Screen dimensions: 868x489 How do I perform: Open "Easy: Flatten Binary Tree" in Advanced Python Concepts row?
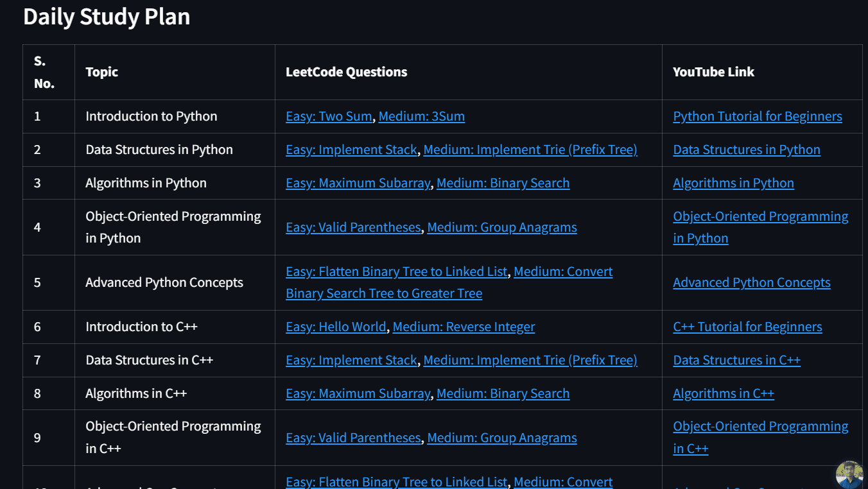click(x=397, y=271)
